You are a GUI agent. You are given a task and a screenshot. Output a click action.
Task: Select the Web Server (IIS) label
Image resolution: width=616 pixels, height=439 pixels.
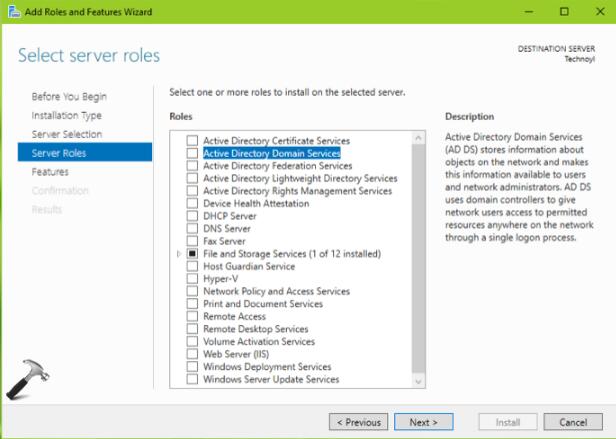(x=236, y=355)
